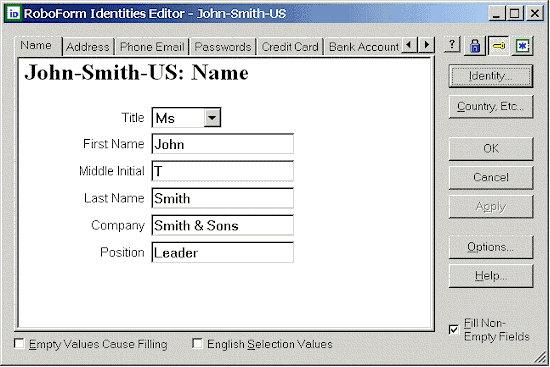Viewport: 550px width, 367px height.
Task: Close the Identities Editor window
Action: [535, 14]
